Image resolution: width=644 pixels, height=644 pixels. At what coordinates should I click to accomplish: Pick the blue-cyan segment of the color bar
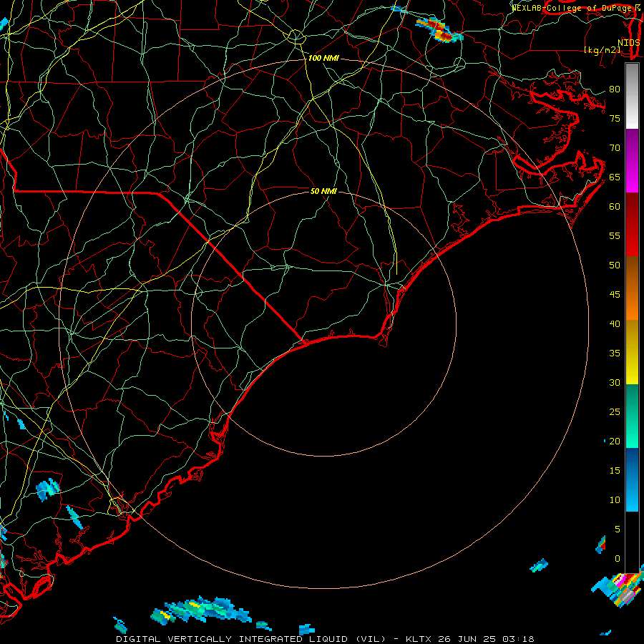coord(632,479)
